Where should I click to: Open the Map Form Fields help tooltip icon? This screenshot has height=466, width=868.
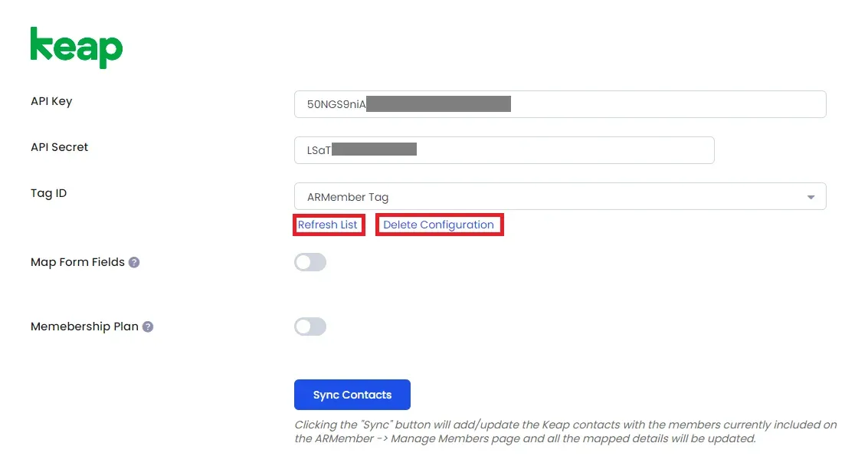134,263
